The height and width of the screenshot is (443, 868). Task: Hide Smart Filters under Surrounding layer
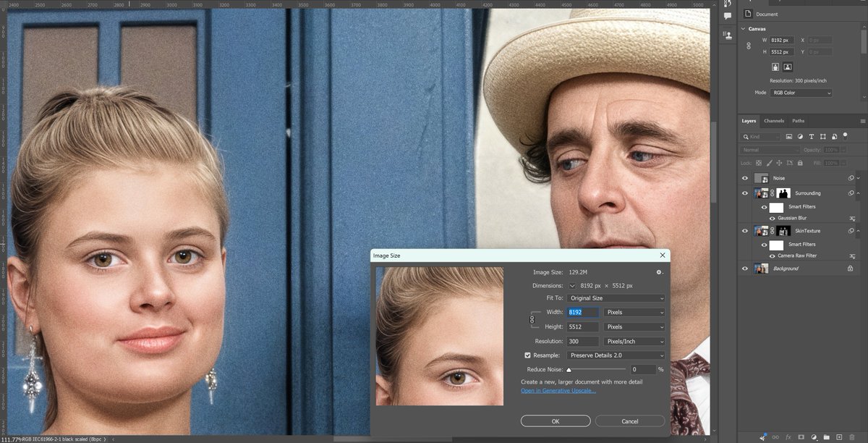tap(762, 207)
